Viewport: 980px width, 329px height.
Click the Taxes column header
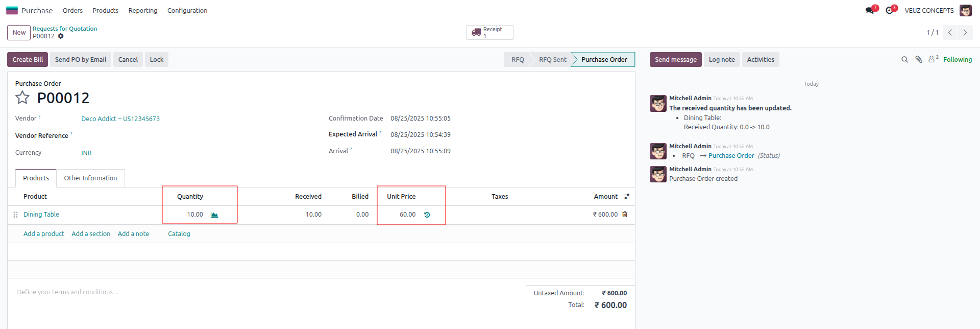coord(500,197)
